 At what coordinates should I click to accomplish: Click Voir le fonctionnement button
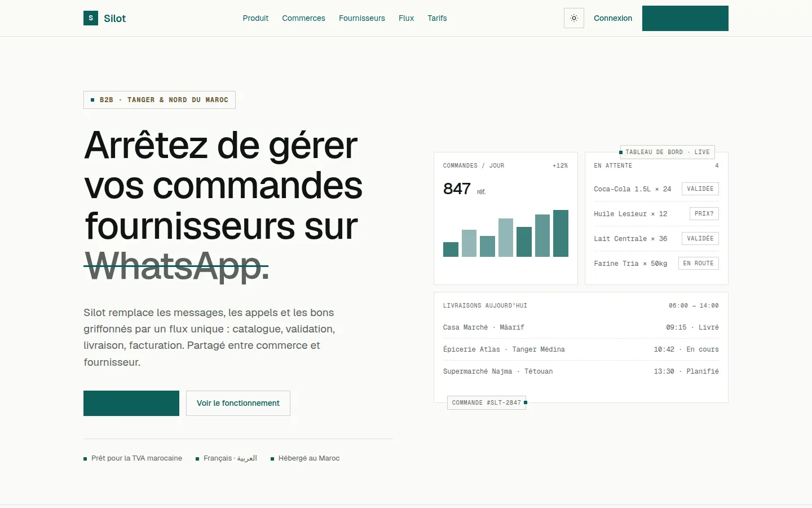(238, 403)
